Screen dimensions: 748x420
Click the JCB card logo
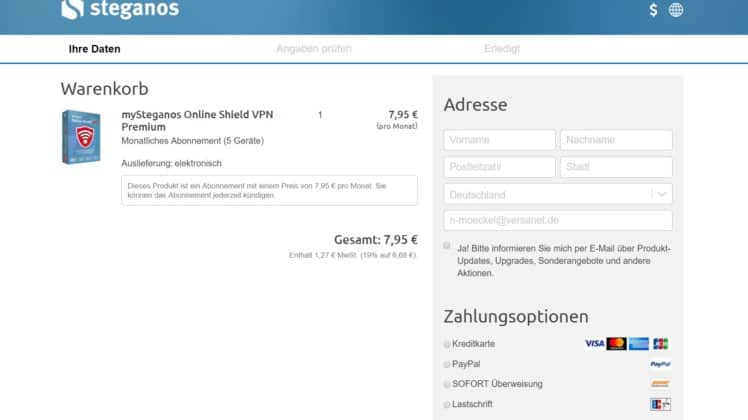coord(661,344)
